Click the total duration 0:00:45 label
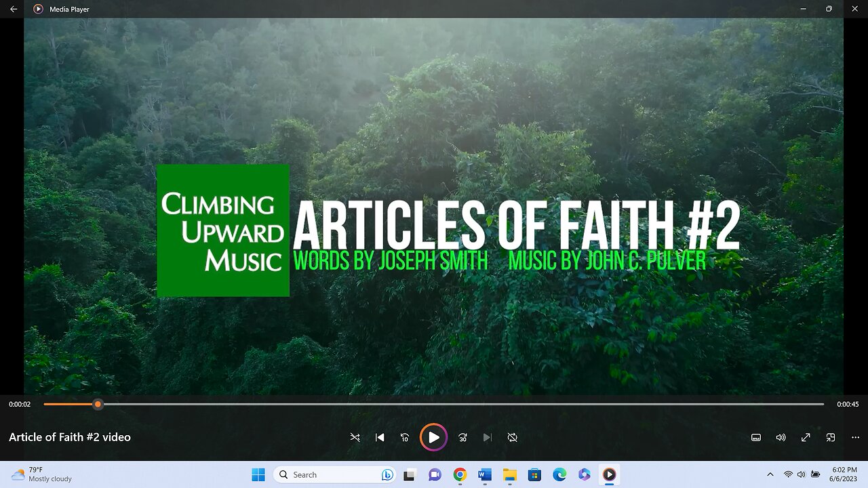Screen dimensions: 868x488 coord(848,404)
